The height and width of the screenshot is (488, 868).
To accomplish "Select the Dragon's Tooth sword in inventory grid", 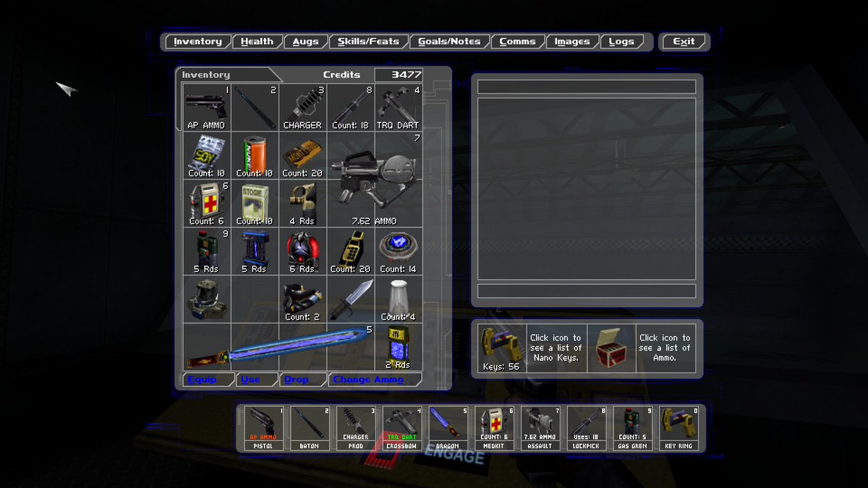I will point(278,346).
